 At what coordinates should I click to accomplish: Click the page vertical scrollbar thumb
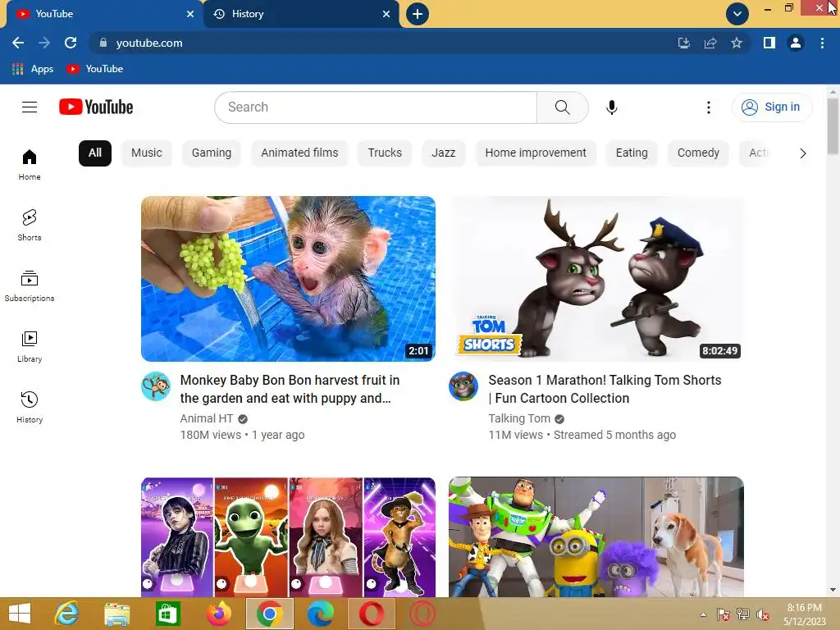833,126
